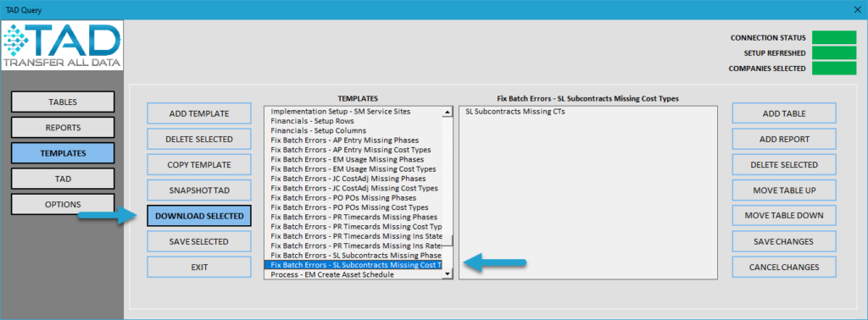Open the OPTIONS section

(63, 205)
